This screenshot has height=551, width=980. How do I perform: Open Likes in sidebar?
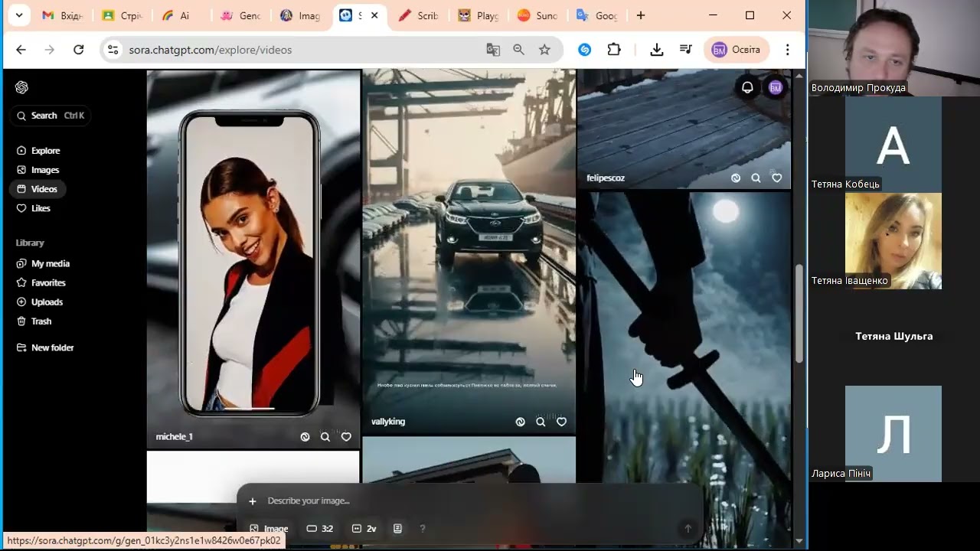[x=34, y=208]
